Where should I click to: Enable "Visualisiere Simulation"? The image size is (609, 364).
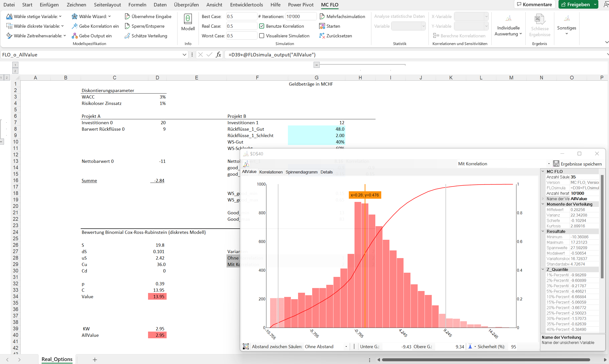262,36
